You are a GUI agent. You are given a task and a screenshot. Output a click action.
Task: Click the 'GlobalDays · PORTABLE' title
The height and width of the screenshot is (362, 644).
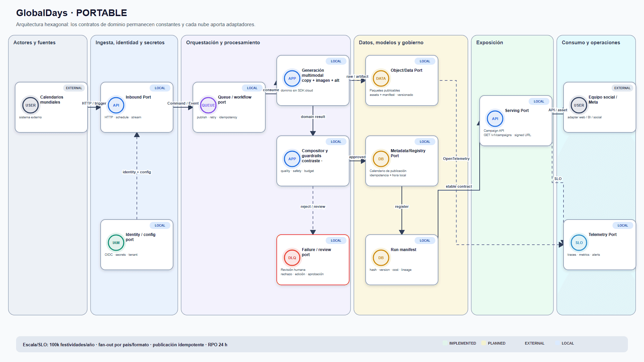coord(71,13)
